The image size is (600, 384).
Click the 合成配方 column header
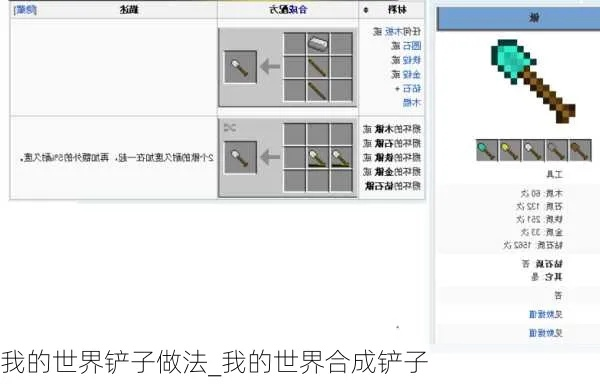tap(288, 10)
